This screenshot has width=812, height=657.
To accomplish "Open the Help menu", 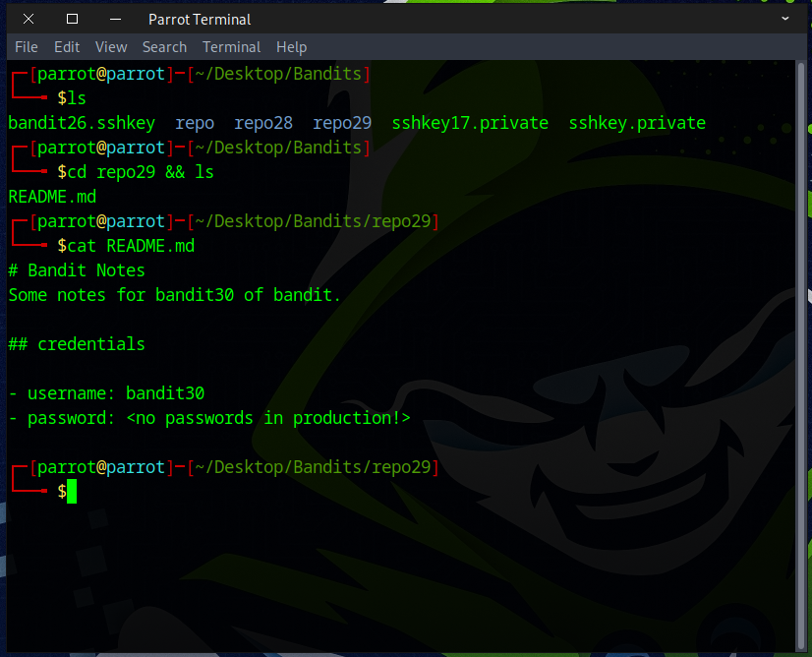I will (x=291, y=47).
